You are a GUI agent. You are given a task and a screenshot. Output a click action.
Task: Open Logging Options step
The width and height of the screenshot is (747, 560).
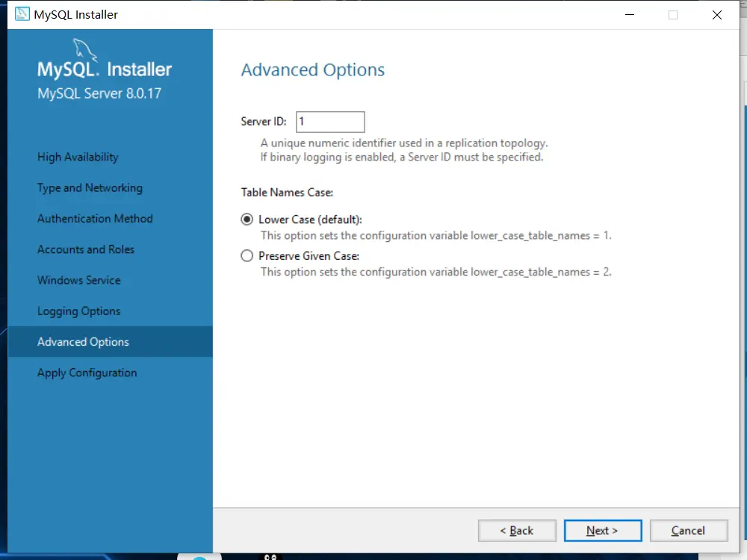[x=78, y=311]
